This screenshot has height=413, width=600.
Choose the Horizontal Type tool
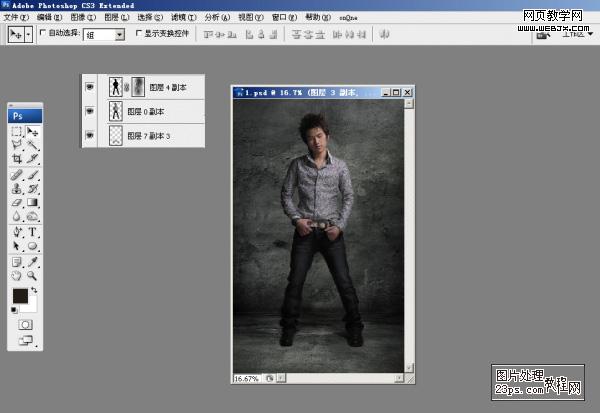32,231
